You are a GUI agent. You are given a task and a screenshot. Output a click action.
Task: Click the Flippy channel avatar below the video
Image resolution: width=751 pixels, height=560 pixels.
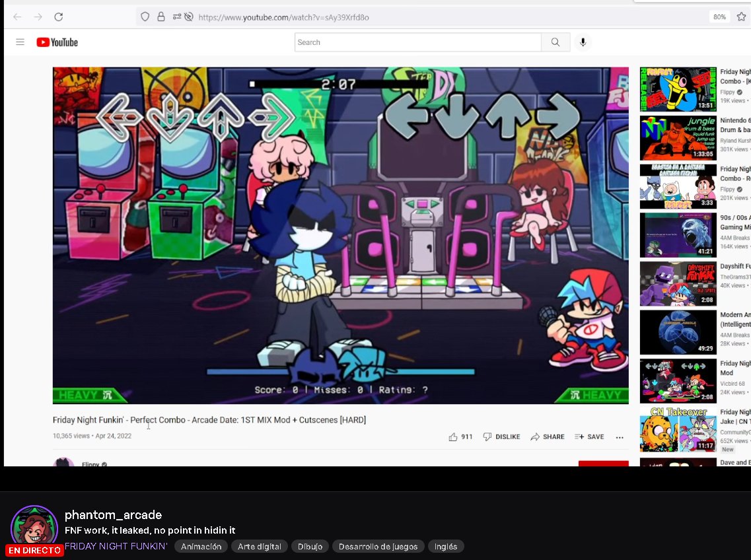[x=63, y=462]
